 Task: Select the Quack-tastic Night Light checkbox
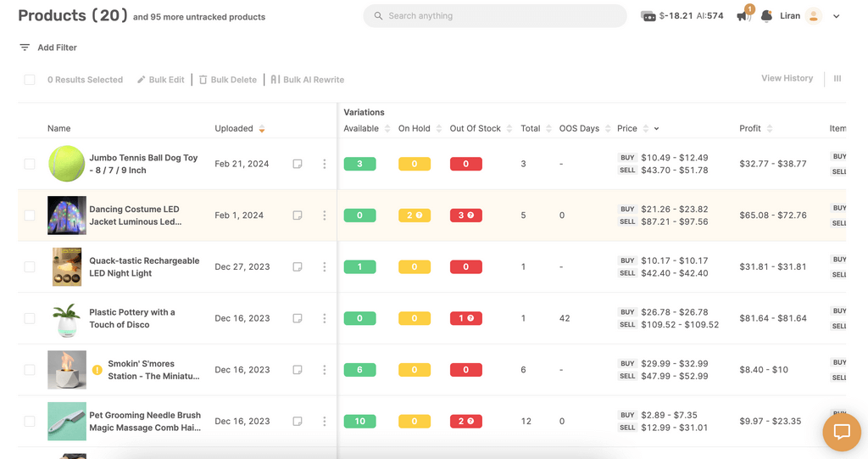30,267
